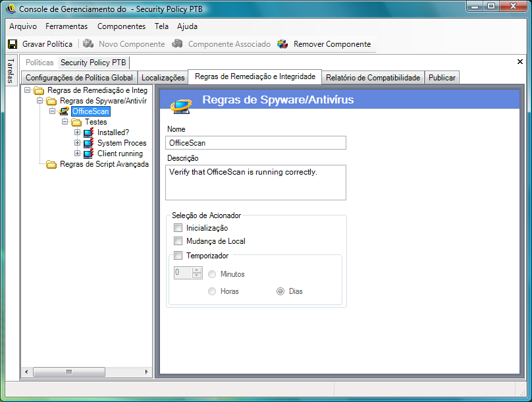
Task: Select Regras de Remediação e Integridade tab
Action: coord(255,76)
